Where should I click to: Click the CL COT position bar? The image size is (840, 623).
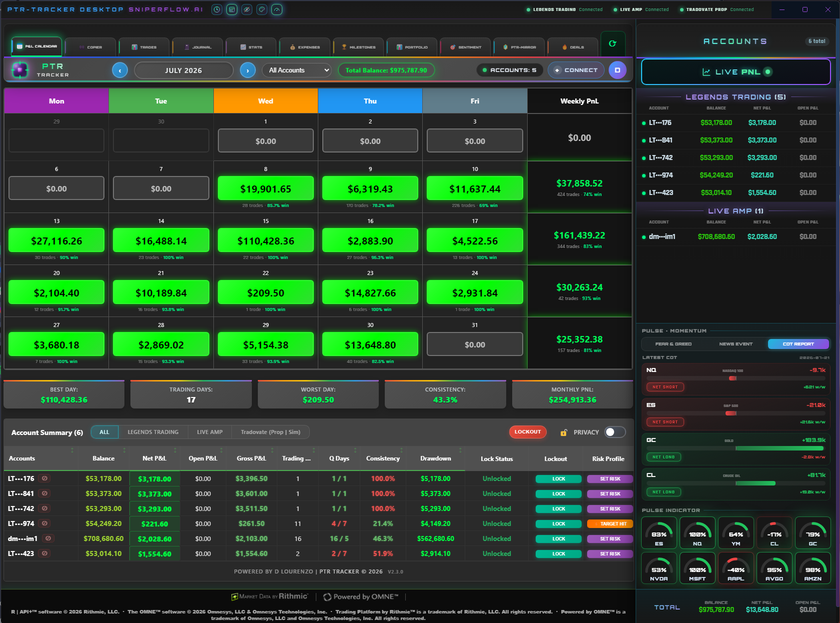pos(736,483)
